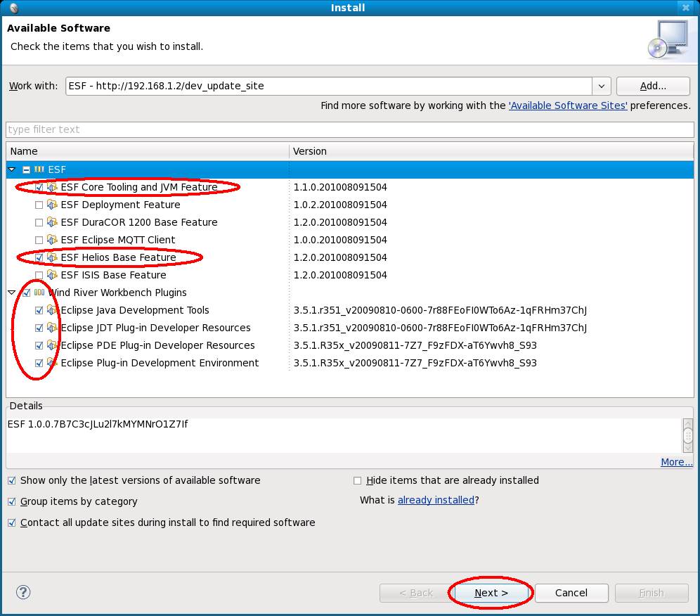The width and height of the screenshot is (700, 616).
Task: Select Eclipse Java Development Tools row text
Action: tap(135, 310)
